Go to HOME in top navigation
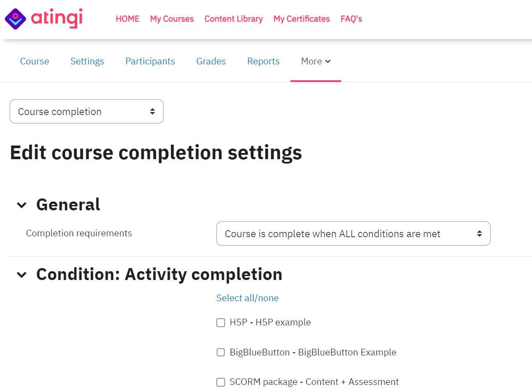 point(127,19)
